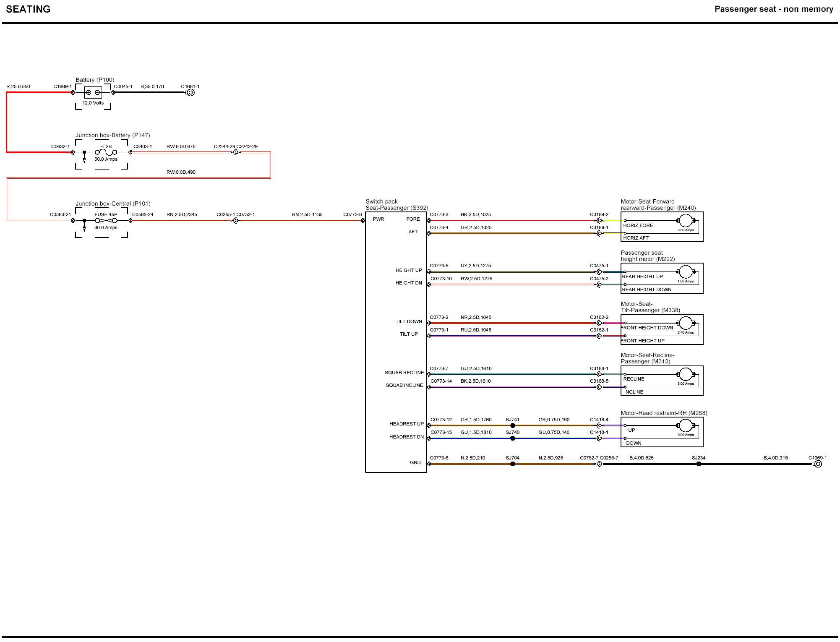Click the SEATING header title
840x642 pixels.
[28, 9]
